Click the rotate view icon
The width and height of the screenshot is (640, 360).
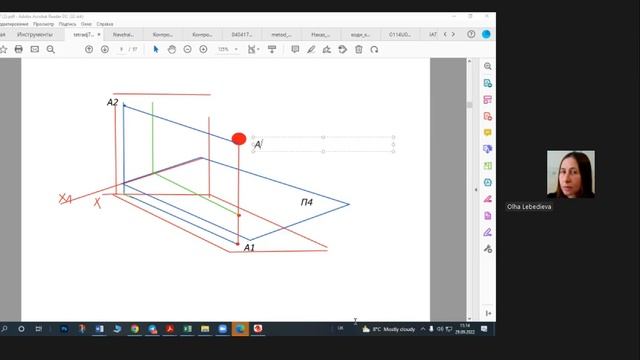374,49
